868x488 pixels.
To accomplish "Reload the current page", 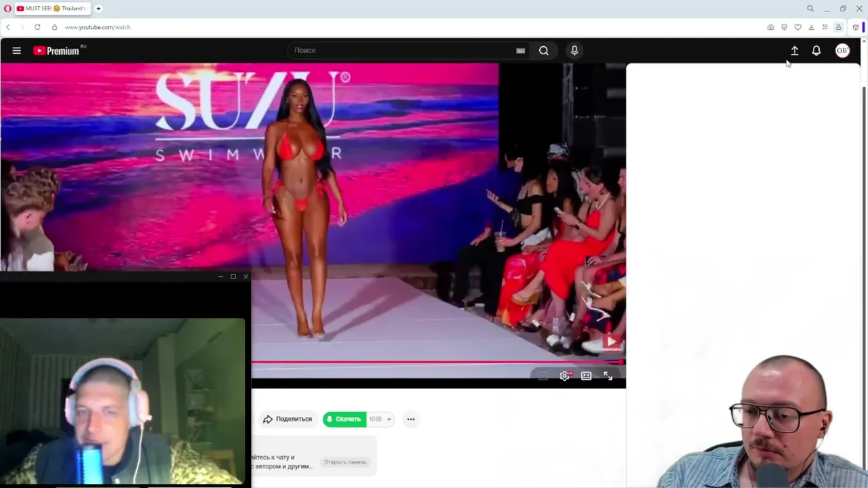I will [x=37, y=27].
